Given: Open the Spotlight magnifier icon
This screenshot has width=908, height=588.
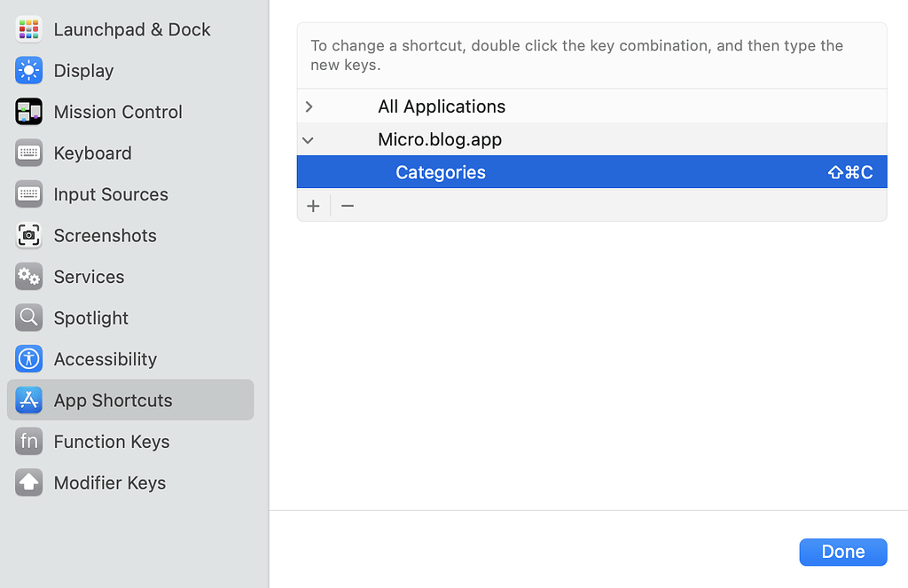Looking at the screenshot, I should coord(28,318).
